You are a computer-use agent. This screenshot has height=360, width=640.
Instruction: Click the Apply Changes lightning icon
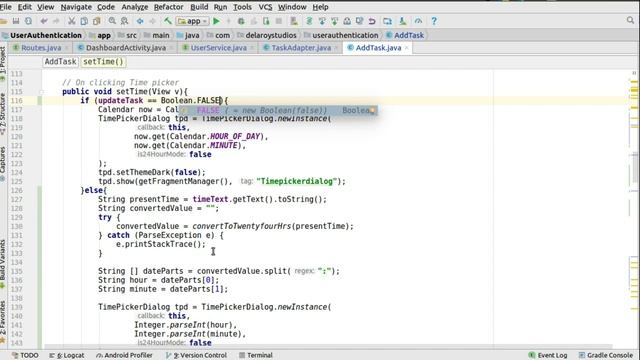229,21
